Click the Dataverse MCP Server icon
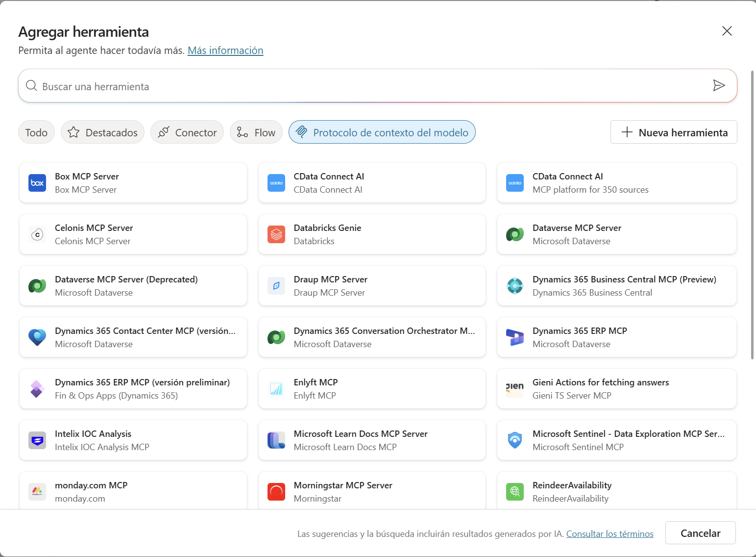The image size is (756, 557). point(514,234)
